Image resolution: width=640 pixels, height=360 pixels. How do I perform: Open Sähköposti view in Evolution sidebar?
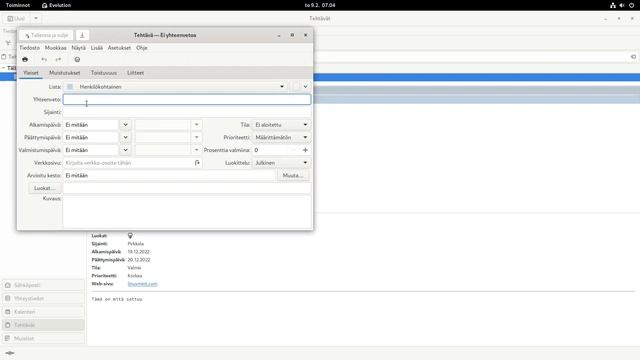pyautogui.click(x=44, y=285)
